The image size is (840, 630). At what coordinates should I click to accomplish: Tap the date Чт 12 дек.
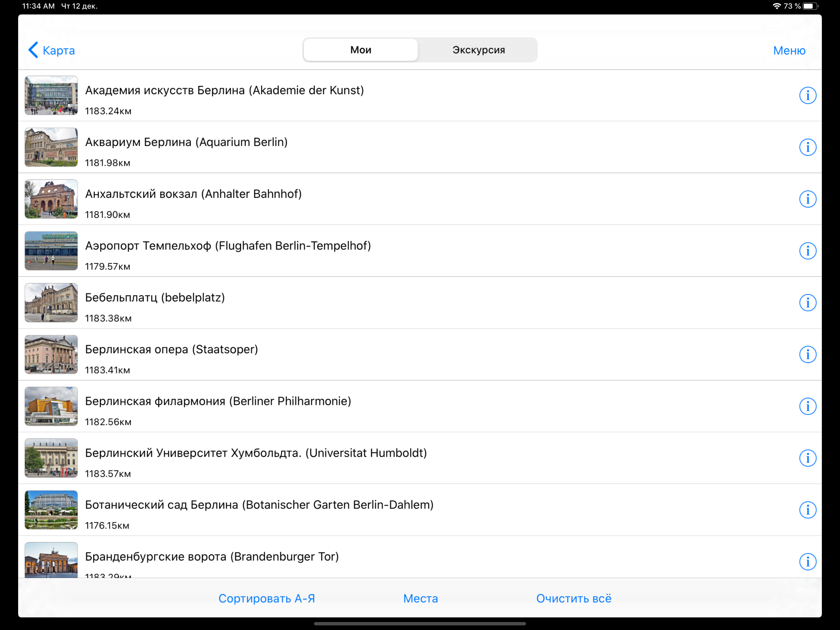pyautogui.click(x=79, y=6)
